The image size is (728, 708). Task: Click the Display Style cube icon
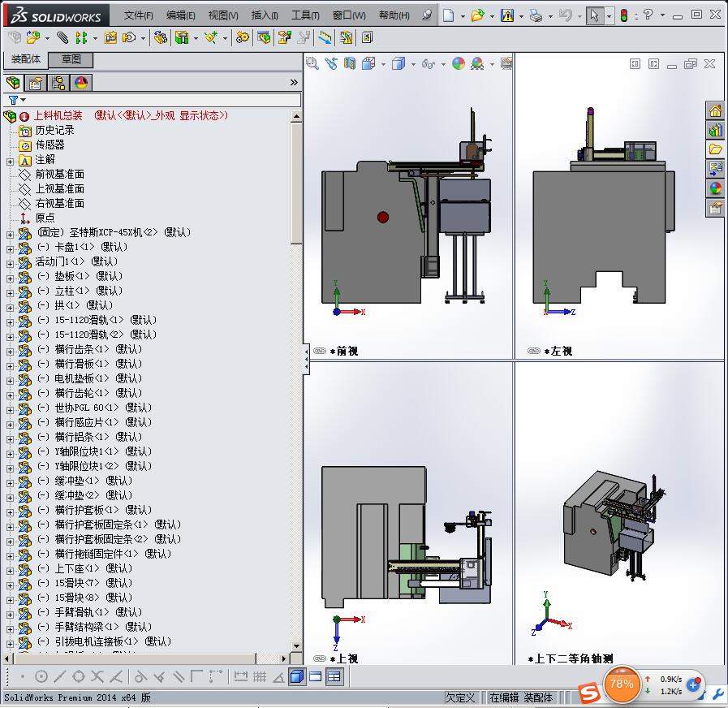point(398,63)
